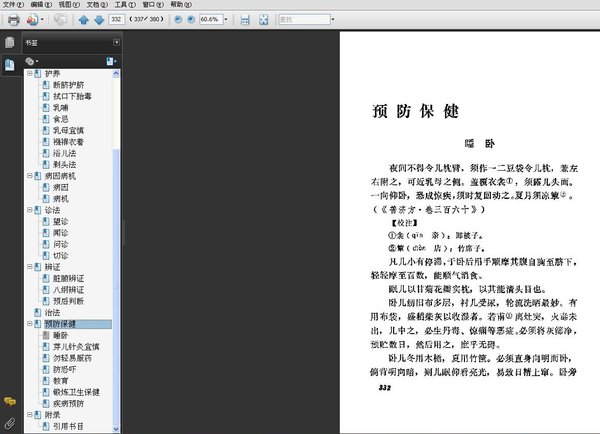The height and width of the screenshot is (434, 600).
Task: Select the 治法 bookmark
Action: (x=52, y=312)
